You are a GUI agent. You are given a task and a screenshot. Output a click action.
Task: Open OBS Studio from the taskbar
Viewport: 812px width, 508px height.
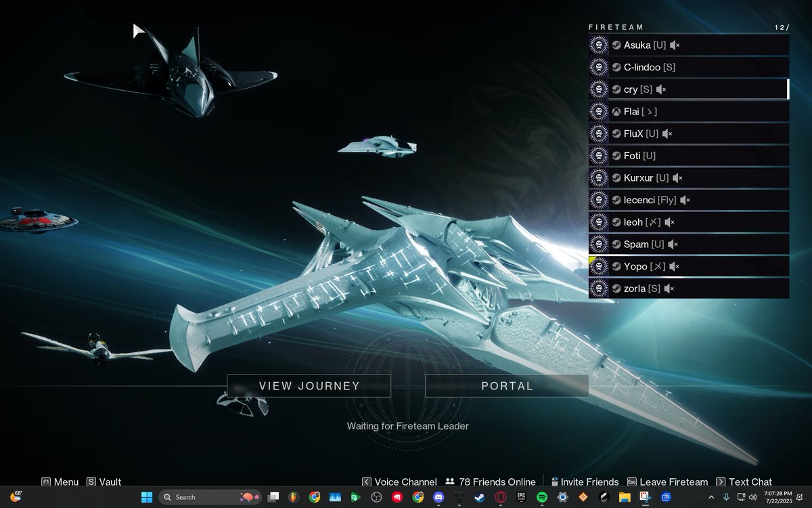pyautogui.click(x=376, y=496)
